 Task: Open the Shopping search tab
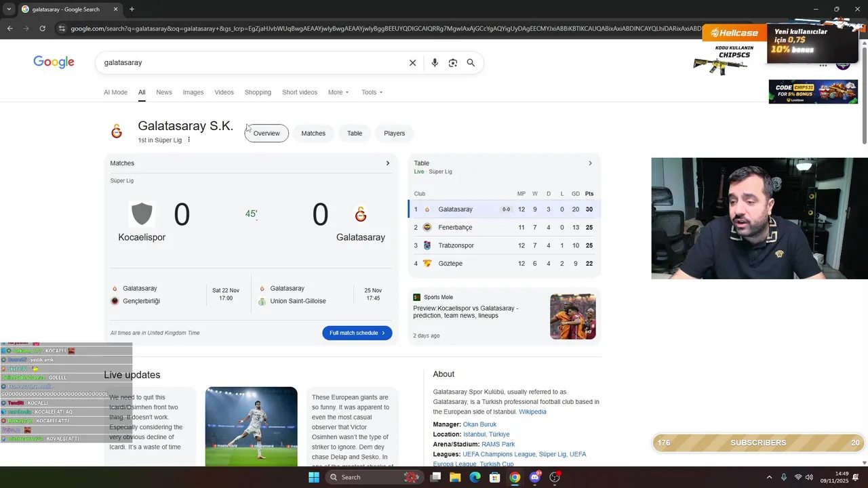tap(258, 92)
